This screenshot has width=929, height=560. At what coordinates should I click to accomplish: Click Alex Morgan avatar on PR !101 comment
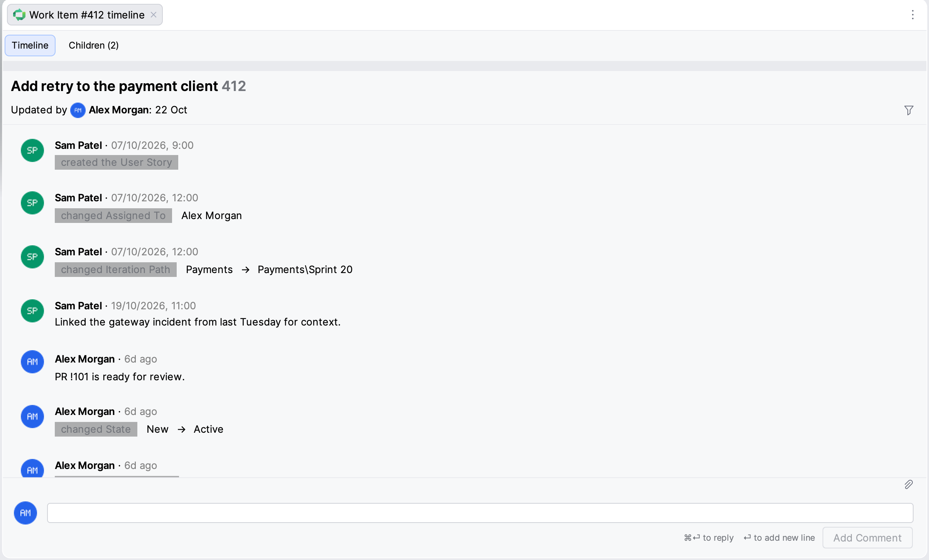(32, 362)
